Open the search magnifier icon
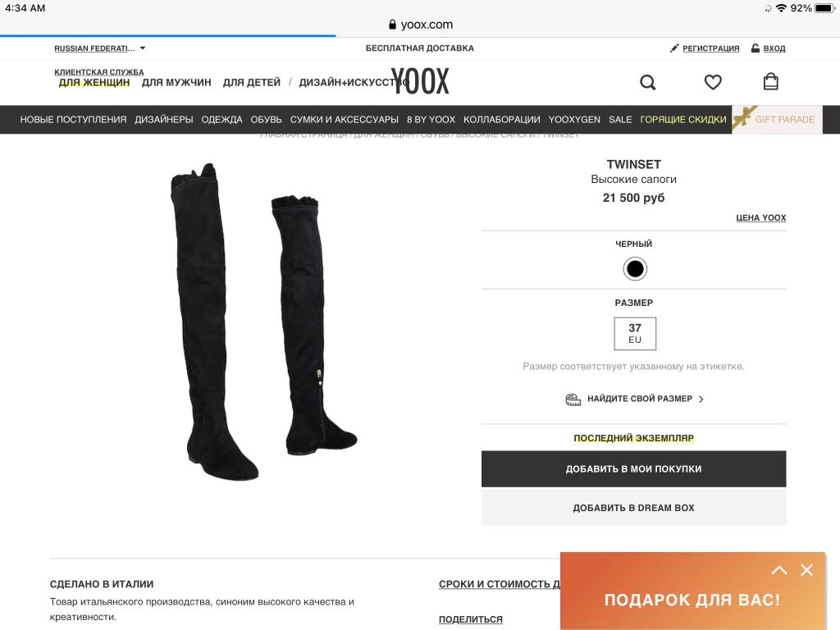 648,82
